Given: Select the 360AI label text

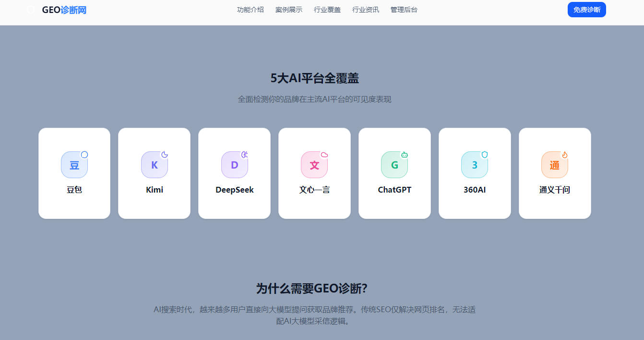Looking at the screenshot, I should (475, 190).
